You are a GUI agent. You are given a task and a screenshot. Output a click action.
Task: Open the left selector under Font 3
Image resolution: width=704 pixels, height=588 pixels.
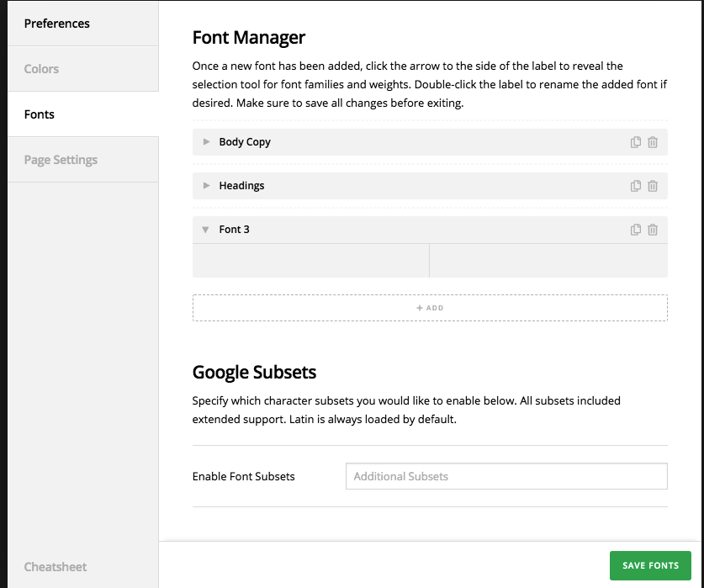tap(310, 261)
